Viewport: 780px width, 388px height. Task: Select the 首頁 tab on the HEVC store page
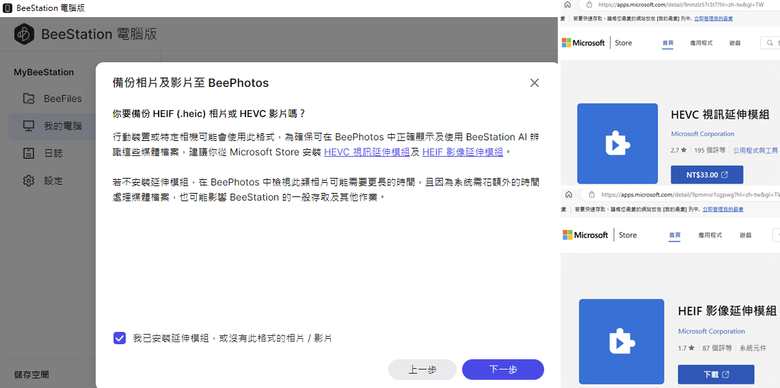pyautogui.click(x=668, y=43)
